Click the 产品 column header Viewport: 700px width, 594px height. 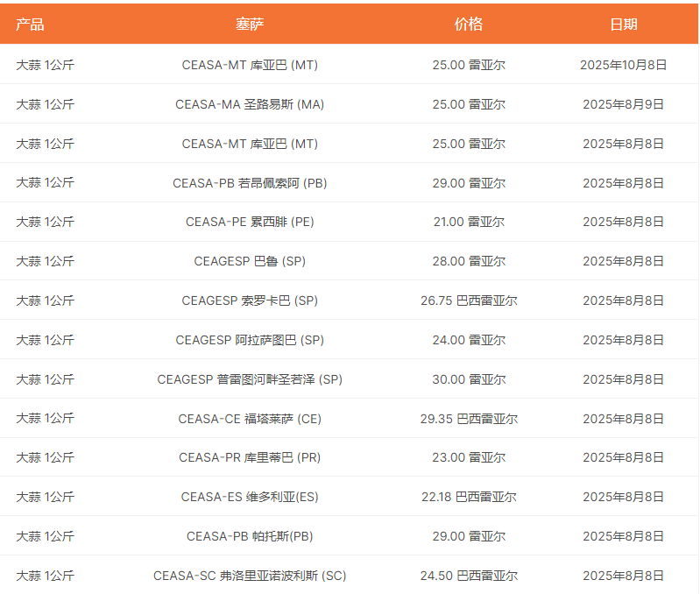30,25
